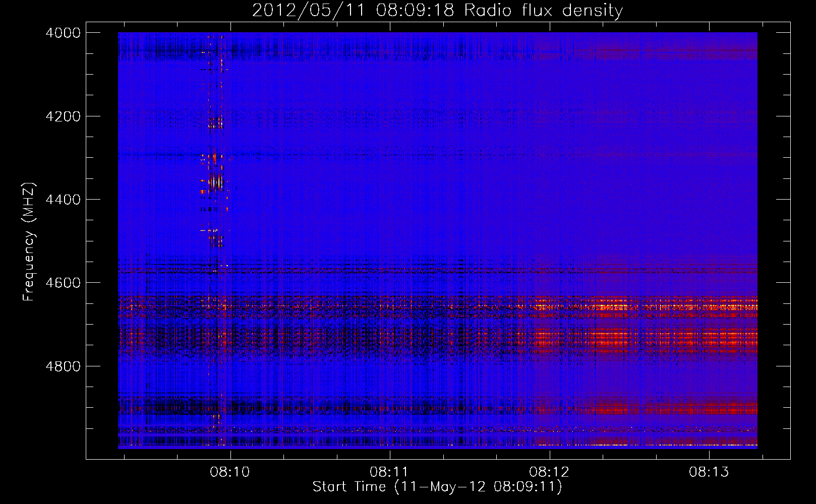Click the plot title "2012/05/11 08:09:18 Radio flux density"

(437, 11)
